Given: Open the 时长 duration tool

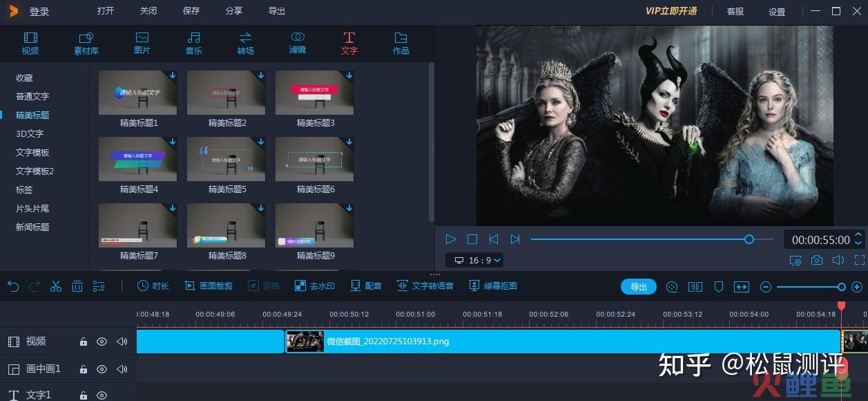Looking at the screenshot, I should pos(153,286).
